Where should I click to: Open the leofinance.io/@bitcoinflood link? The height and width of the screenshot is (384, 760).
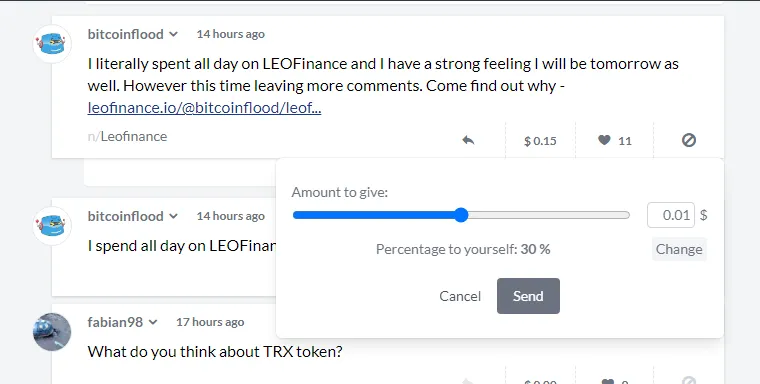tap(204, 108)
